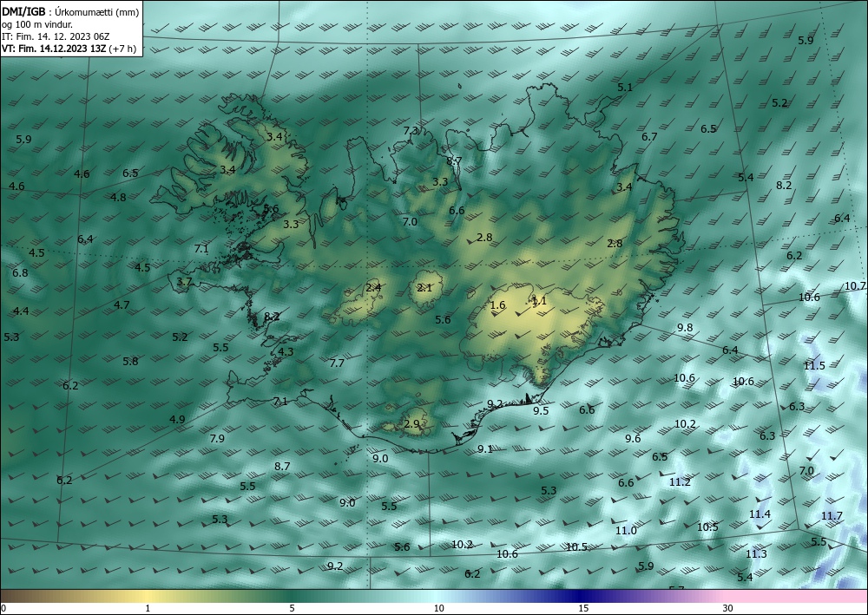
Task: Click the 9.1 value on the south coast
Action: (x=485, y=449)
